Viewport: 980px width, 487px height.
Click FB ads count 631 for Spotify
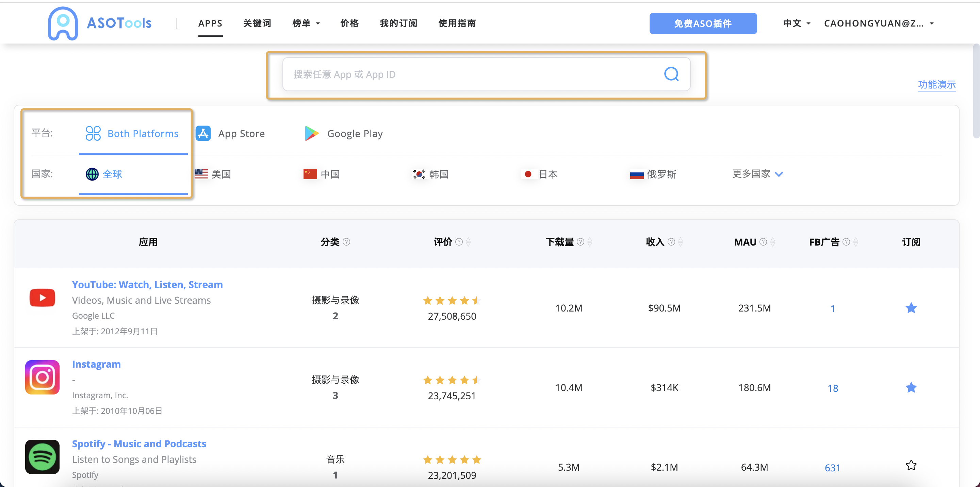click(832, 468)
